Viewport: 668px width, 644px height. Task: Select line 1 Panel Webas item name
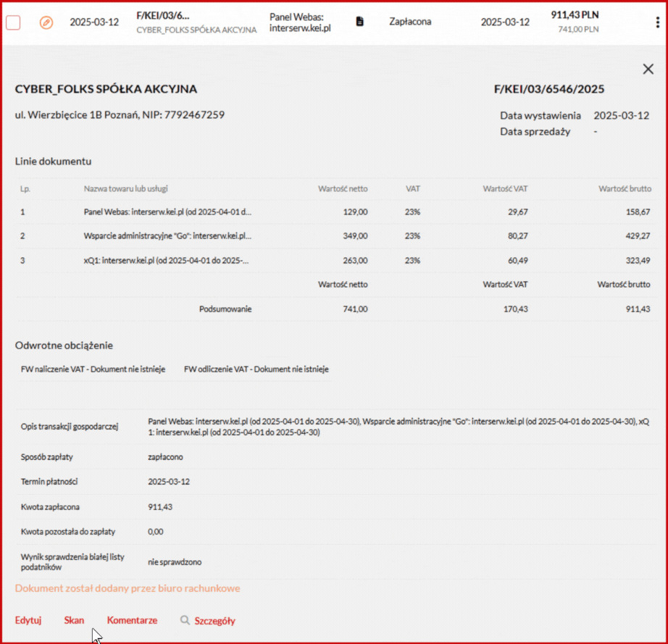(x=167, y=212)
